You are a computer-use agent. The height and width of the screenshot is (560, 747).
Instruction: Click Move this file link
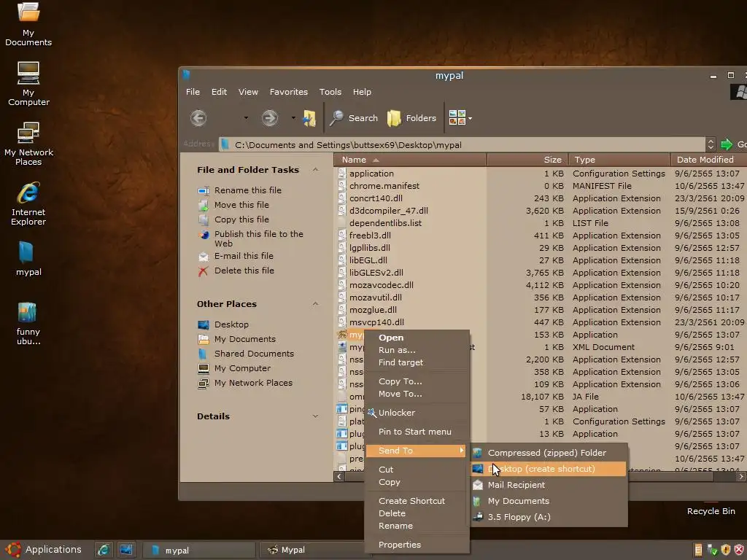(x=241, y=205)
